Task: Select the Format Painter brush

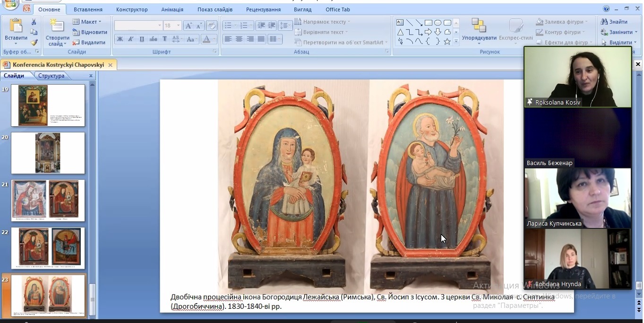Action: (34, 42)
